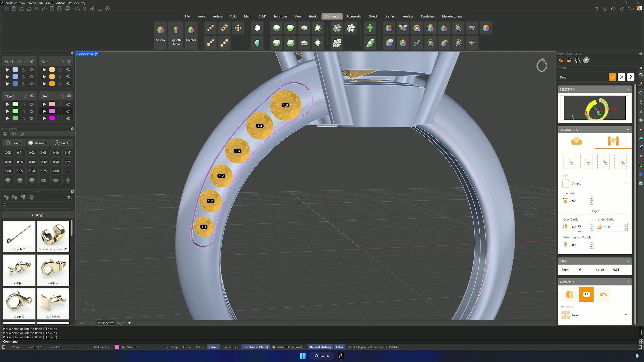Click the undo arrow in Advanced section

tap(603, 294)
